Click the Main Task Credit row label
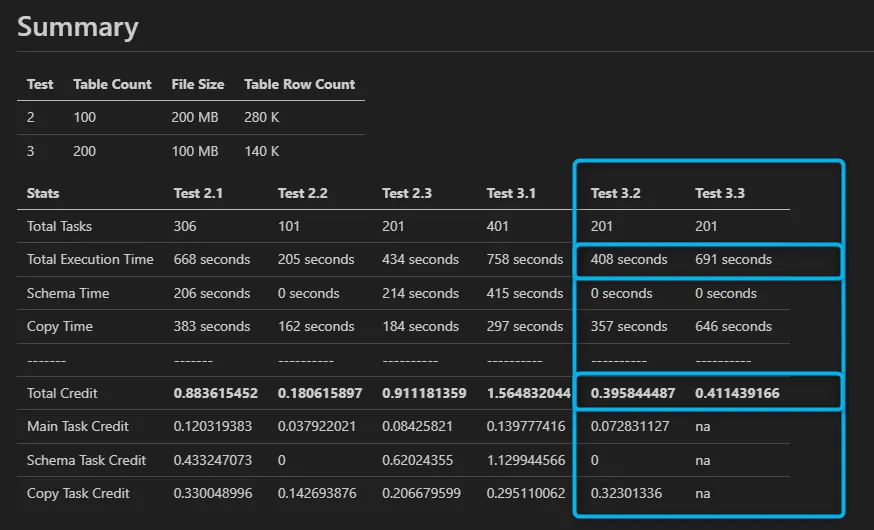Image resolution: width=874 pixels, height=530 pixels. [78, 426]
